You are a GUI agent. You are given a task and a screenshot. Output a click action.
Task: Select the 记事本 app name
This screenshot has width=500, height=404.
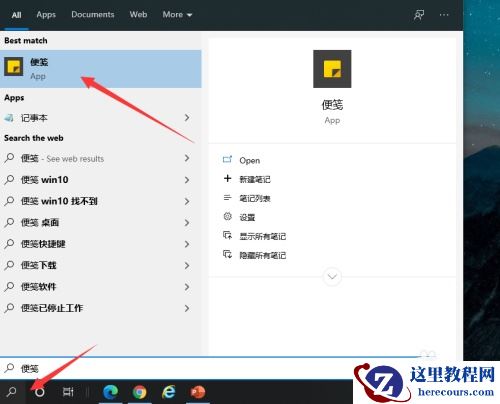point(34,118)
